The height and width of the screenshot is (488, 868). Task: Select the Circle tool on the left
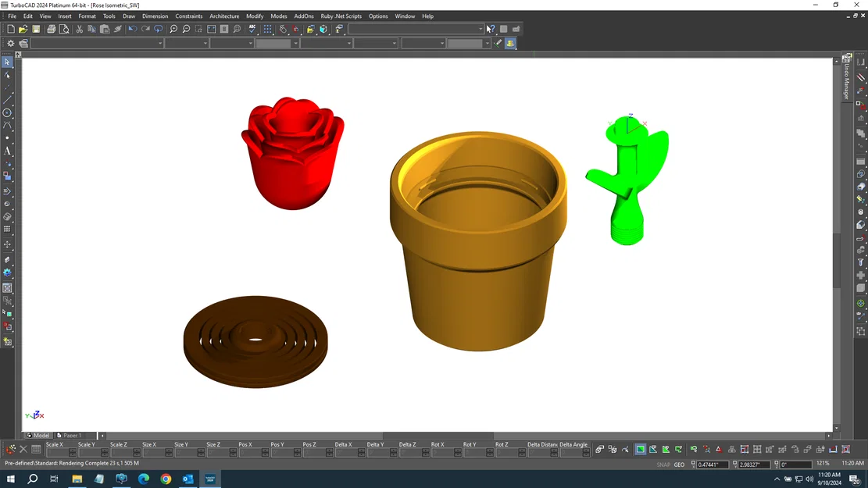click(x=8, y=112)
